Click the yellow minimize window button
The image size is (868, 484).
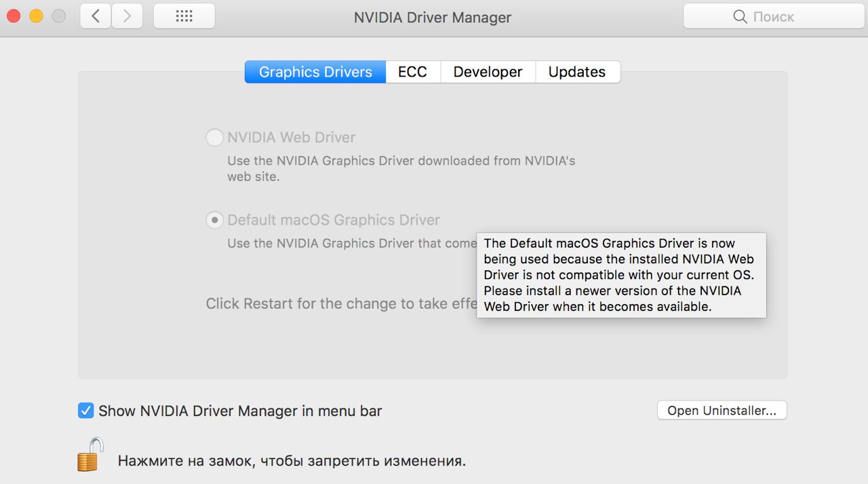36,16
